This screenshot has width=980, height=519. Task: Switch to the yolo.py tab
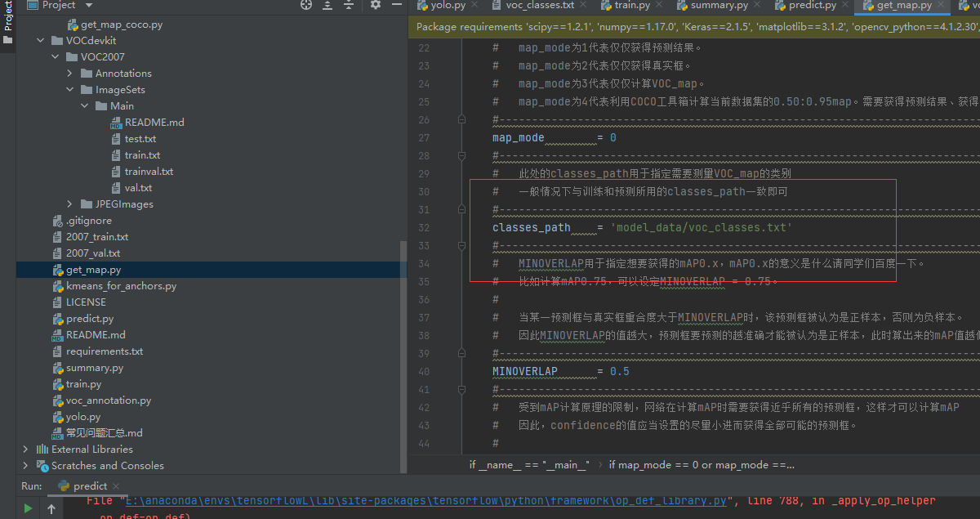tap(448, 6)
